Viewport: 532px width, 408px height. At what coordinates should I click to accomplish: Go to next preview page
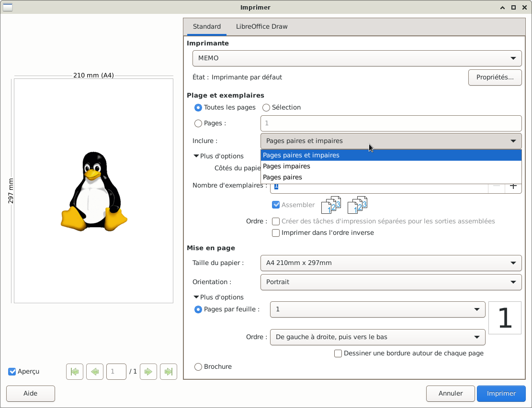tap(148, 371)
